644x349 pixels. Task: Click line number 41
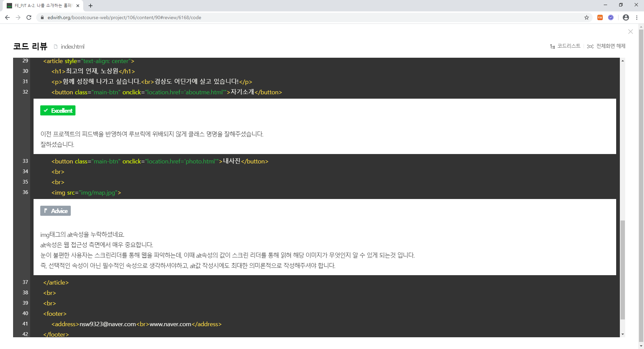pyautogui.click(x=25, y=324)
